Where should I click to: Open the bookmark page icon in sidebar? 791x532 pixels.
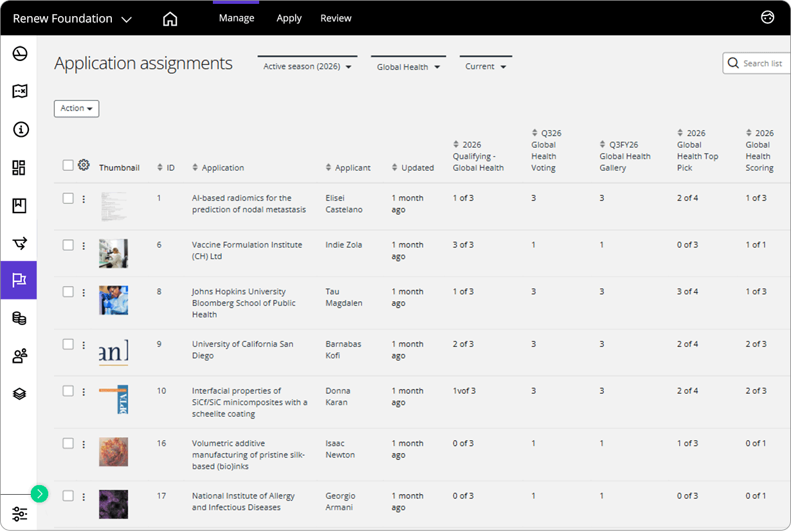(19, 206)
